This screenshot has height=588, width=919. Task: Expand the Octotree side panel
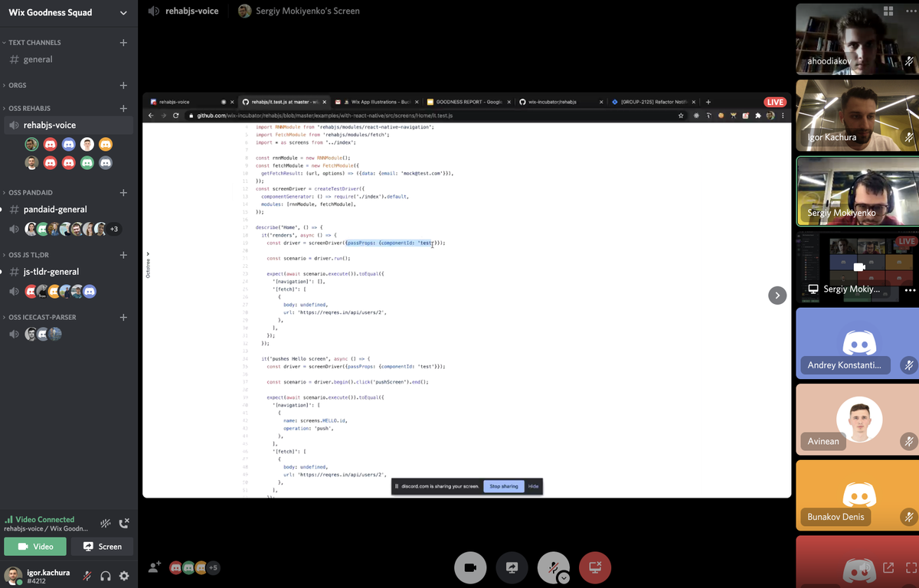tap(148, 264)
